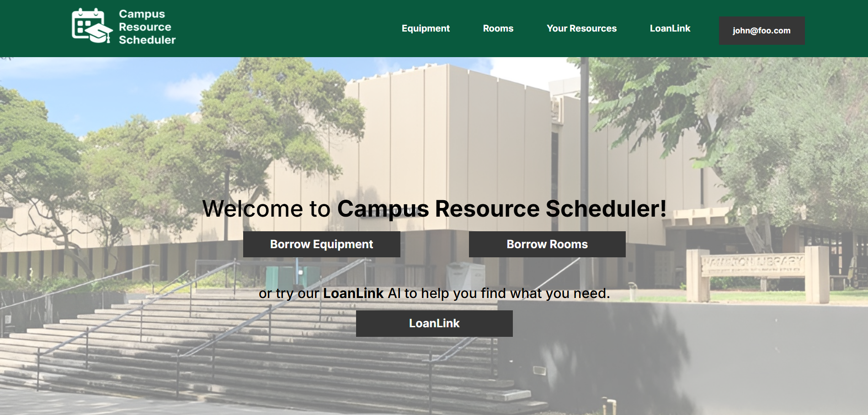This screenshot has height=415, width=868.
Task: Click the empty green header bar area
Action: [x=283, y=28]
